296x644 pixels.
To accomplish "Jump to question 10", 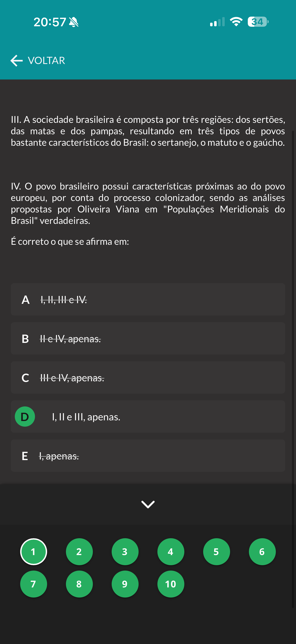I will [x=171, y=584].
